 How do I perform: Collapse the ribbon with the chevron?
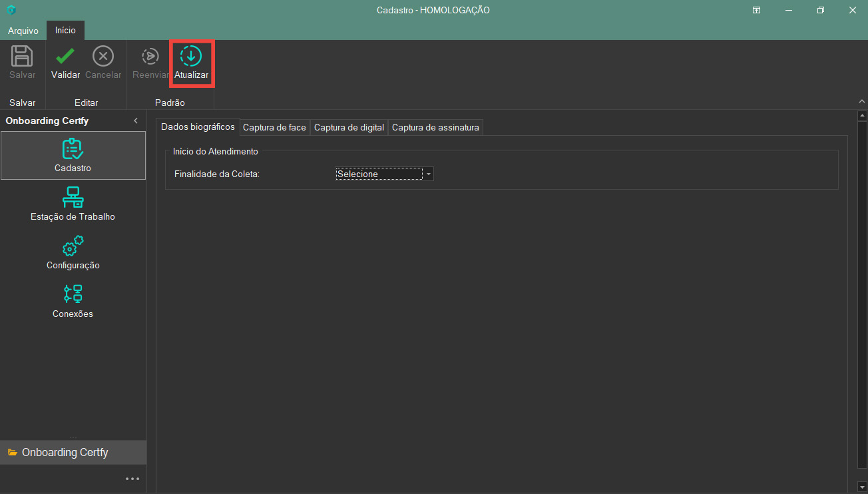click(862, 101)
